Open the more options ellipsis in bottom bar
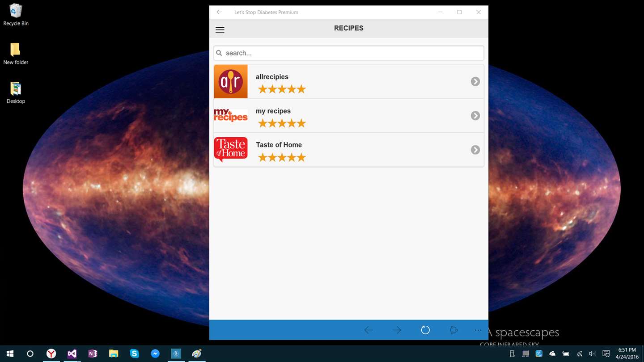644x362 pixels. [478, 330]
